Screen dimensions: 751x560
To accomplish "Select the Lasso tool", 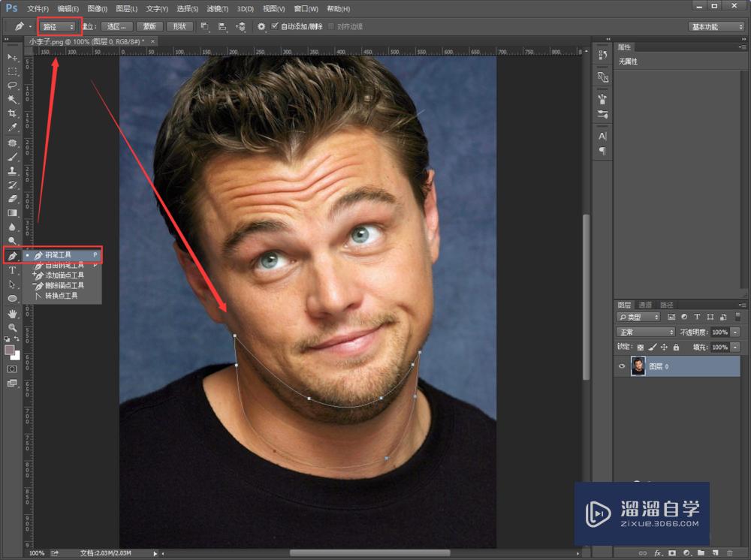I will [13, 85].
